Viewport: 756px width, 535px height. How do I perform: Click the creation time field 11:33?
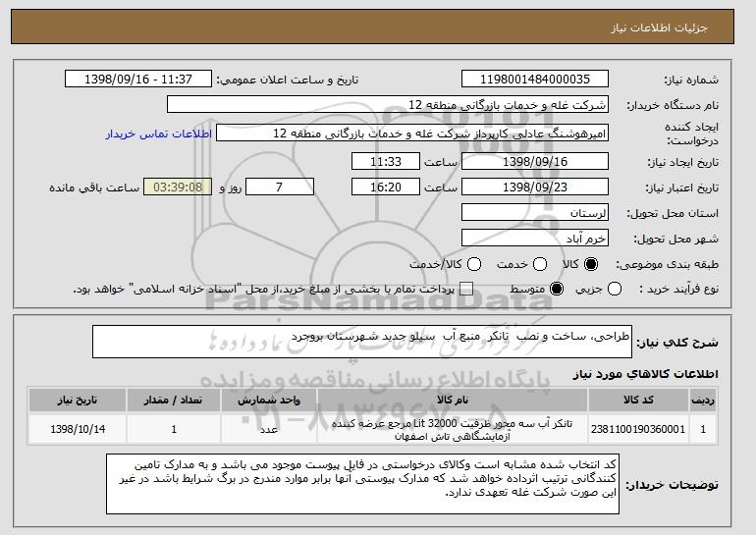pos(386,161)
